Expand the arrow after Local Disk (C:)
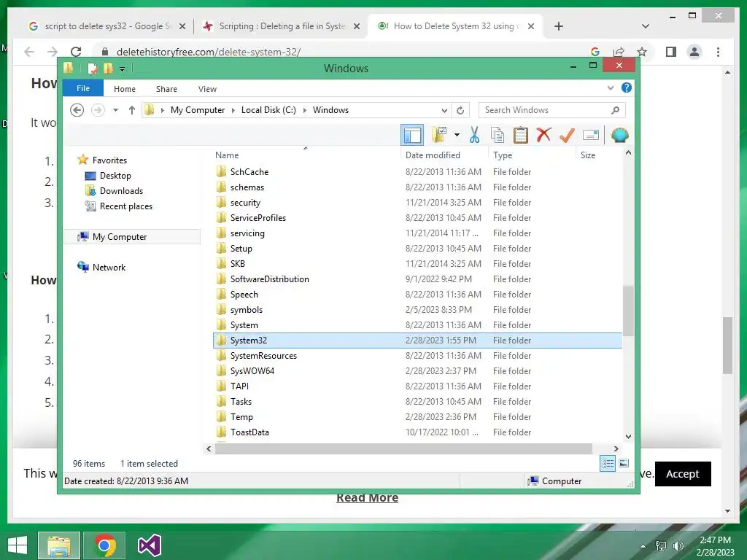This screenshot has height=560, width=747. (x=304, y=111)
